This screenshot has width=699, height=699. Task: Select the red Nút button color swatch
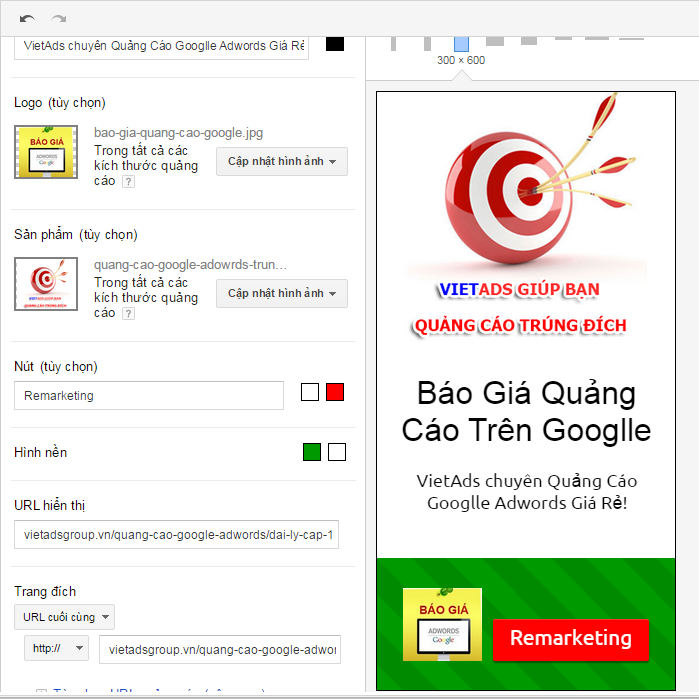pyautogui.click(x=335, y=392)
